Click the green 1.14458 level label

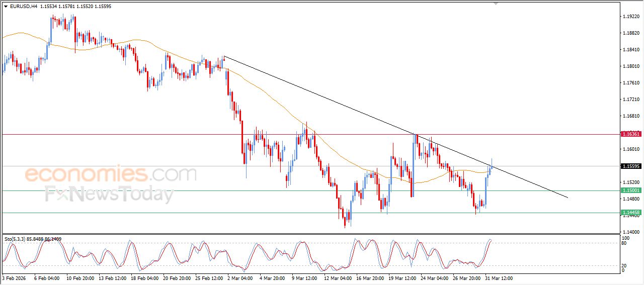pos(631,213)
